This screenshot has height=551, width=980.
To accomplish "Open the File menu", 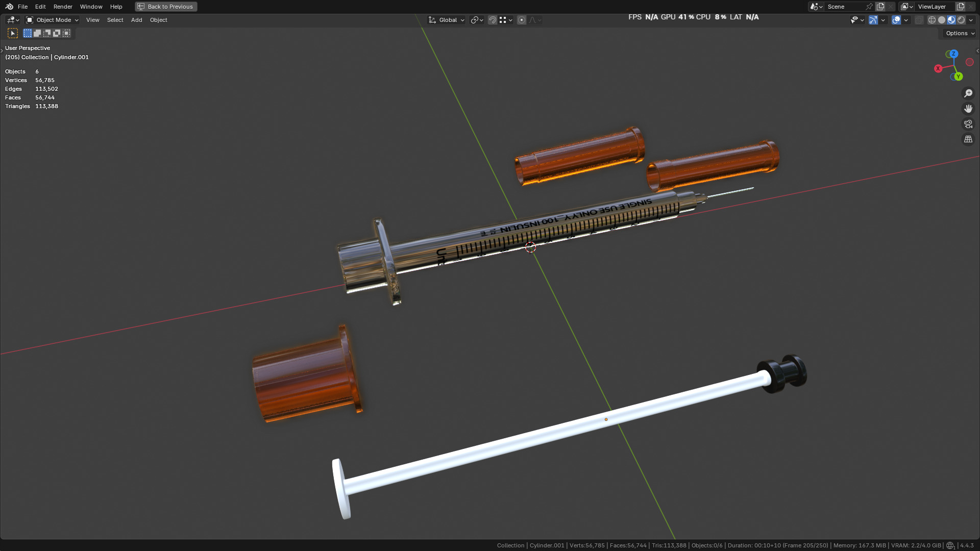I will tap(22, 7).
